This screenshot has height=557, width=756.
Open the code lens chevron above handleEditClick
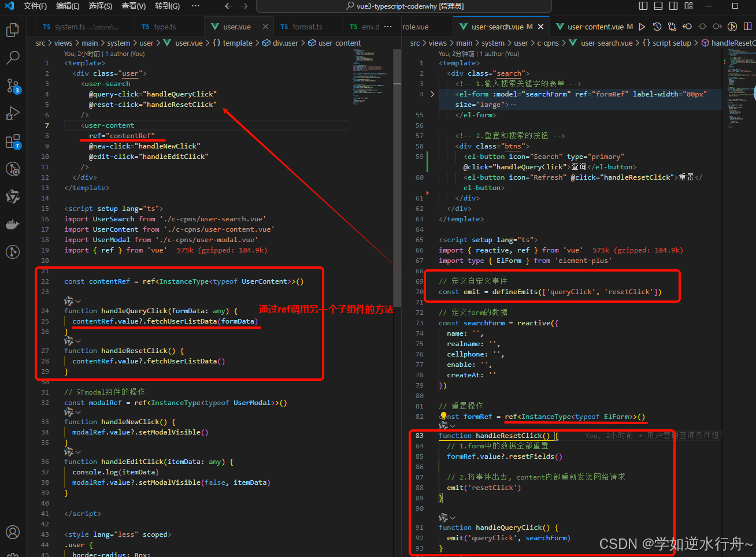[x=78, y=452]
